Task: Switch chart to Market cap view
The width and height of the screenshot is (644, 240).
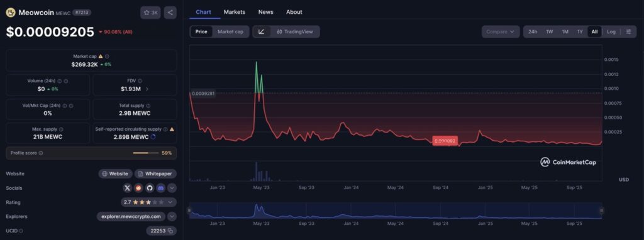Action: pyautogui.click(x=230, y=31)
